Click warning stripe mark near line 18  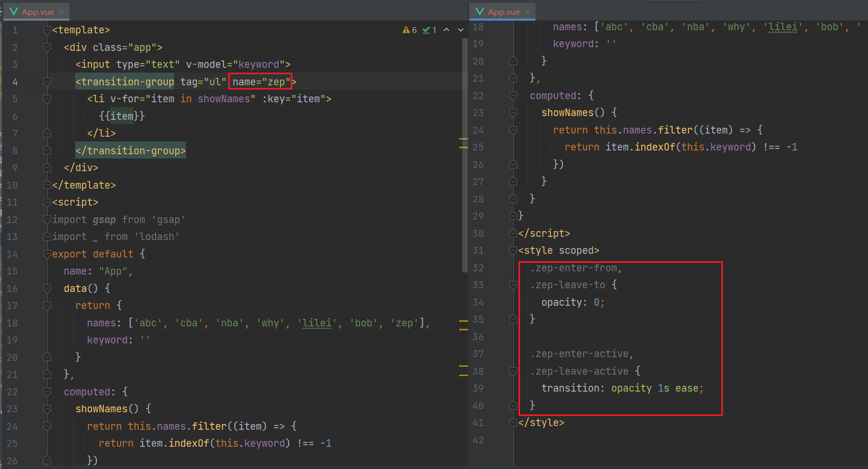tap(463, 321)
